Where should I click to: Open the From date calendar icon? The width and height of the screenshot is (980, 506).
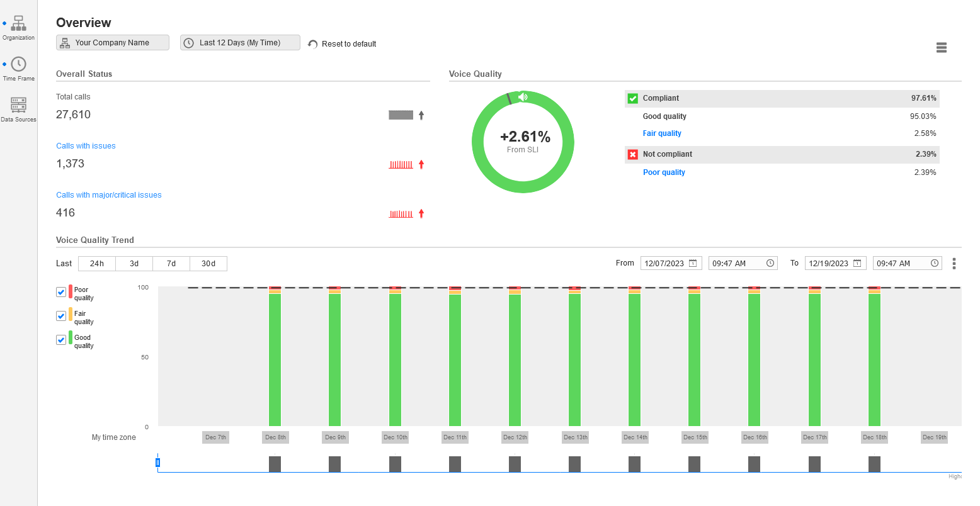[x=693, y=263]
